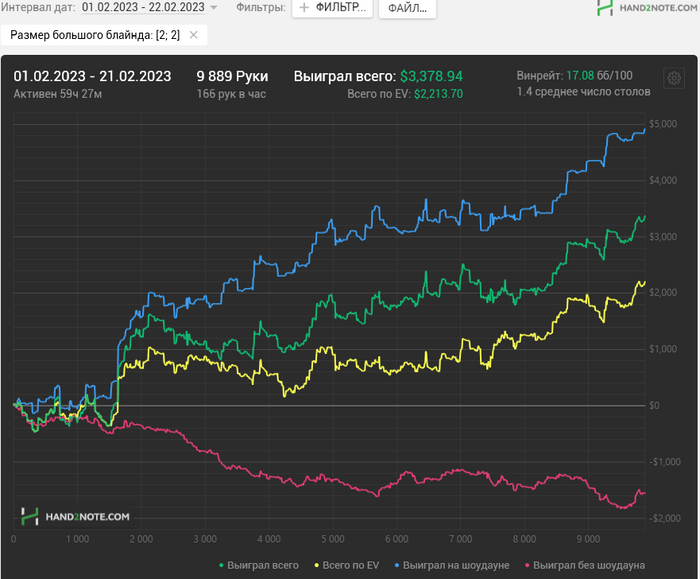Click the Hand2Note logo in the header

tap(646, 8)
